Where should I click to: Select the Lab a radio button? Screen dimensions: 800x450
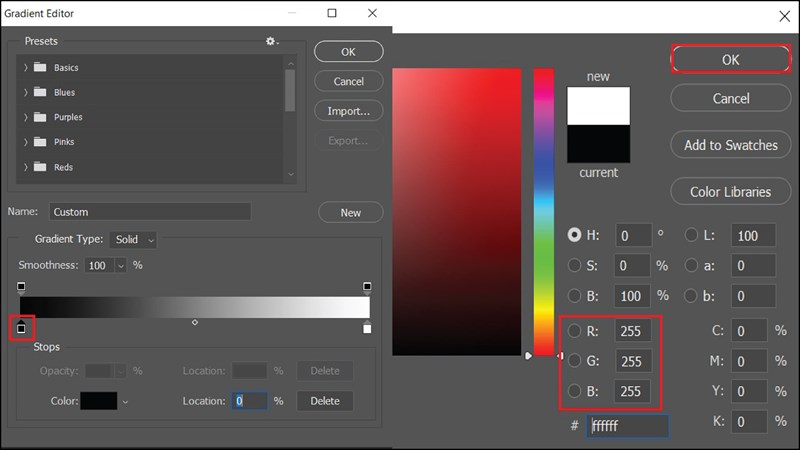coord(691,265)
